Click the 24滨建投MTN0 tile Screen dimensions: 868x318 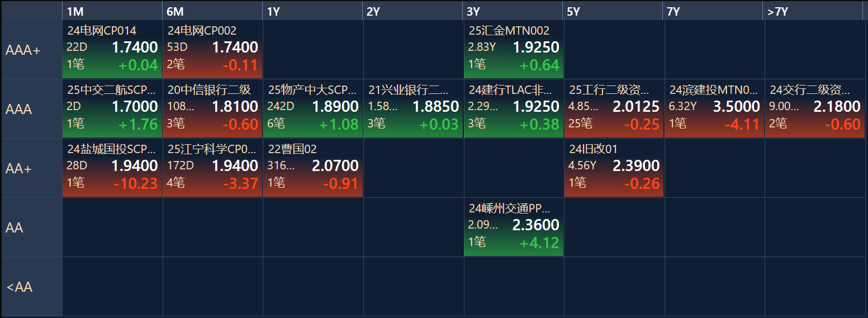point(714,108)
